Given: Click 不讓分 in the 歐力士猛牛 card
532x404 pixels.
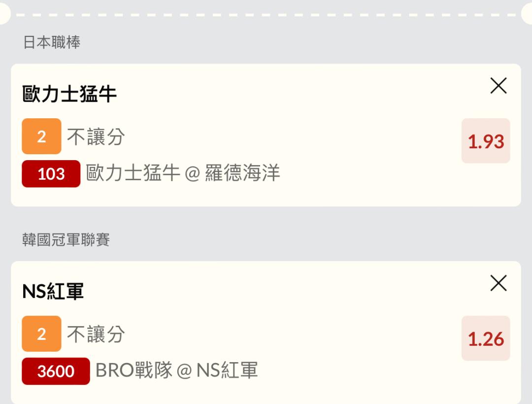Looking at the screenshot, I should pyautogui.click(x=96, y=137).
